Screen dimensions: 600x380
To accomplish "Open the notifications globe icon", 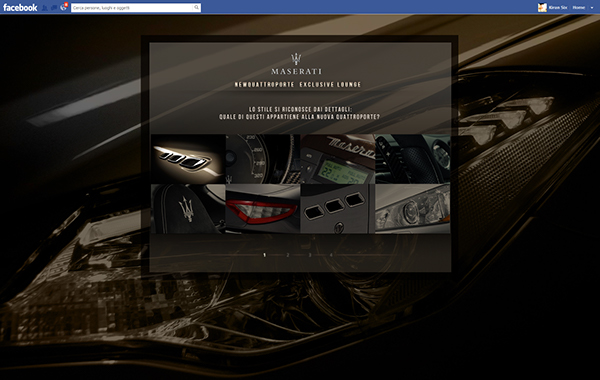I will [64, 7].
